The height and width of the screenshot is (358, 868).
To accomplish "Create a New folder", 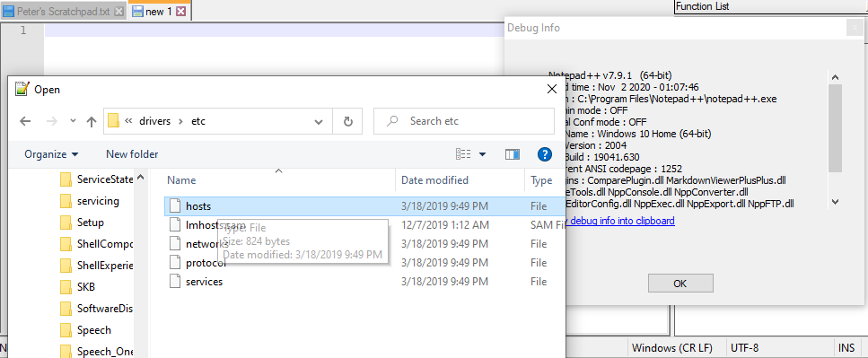I will [132, 154].
